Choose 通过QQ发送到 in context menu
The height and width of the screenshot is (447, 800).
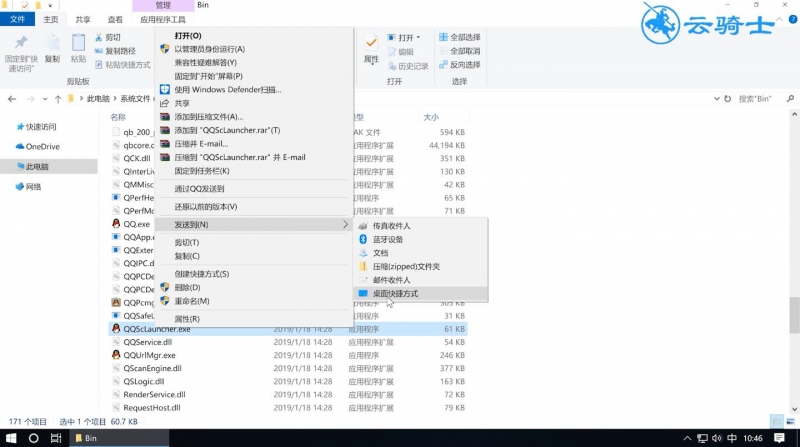(254, 188)
